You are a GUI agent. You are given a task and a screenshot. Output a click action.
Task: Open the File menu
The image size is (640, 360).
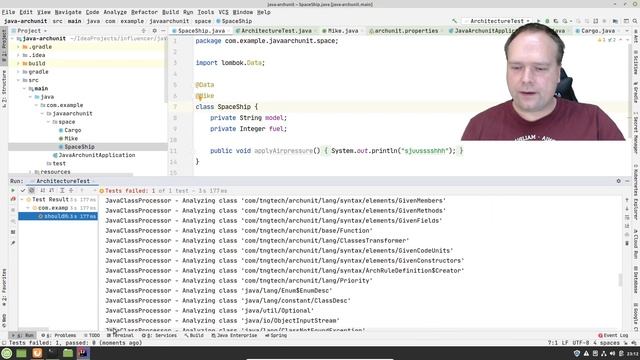[x=8, y=12]
